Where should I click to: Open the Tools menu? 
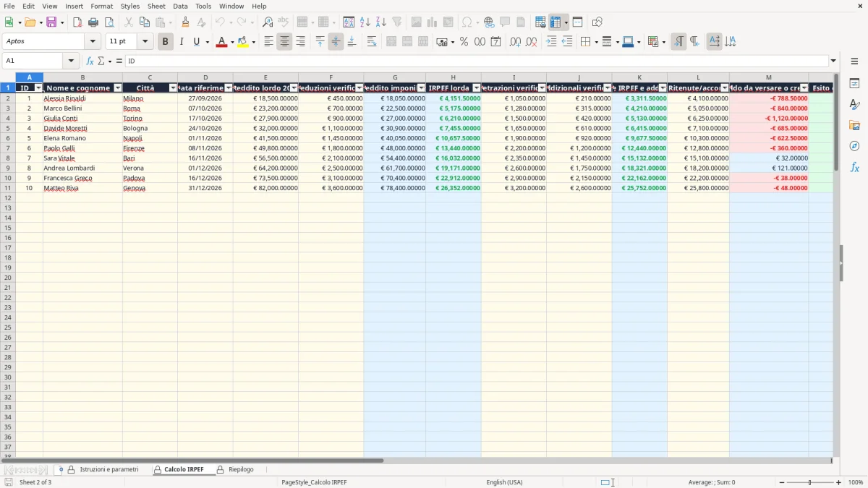pos(203,6)
